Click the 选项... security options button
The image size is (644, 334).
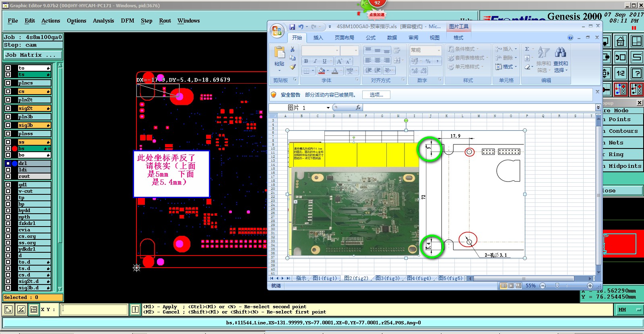(x=376, y=95)
